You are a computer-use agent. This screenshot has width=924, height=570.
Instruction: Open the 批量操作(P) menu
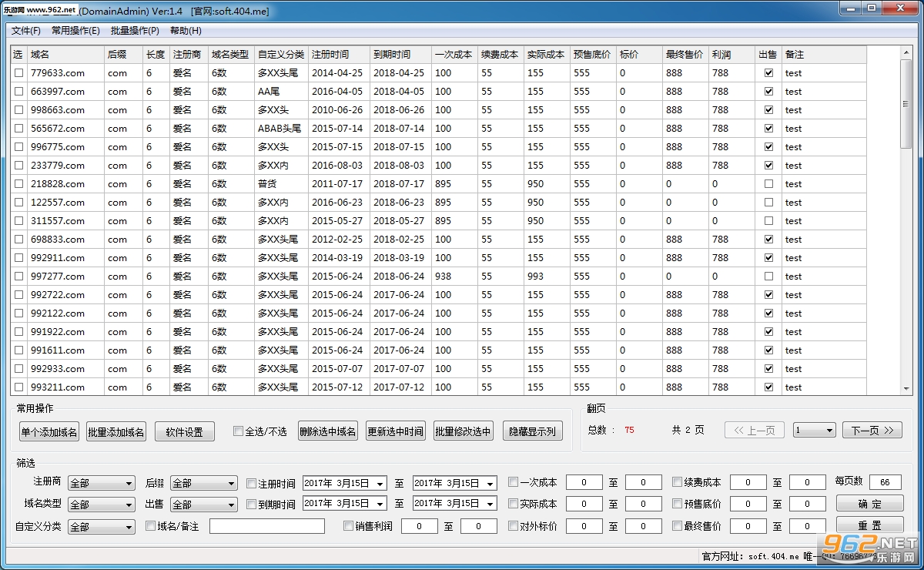coord(135,31)
